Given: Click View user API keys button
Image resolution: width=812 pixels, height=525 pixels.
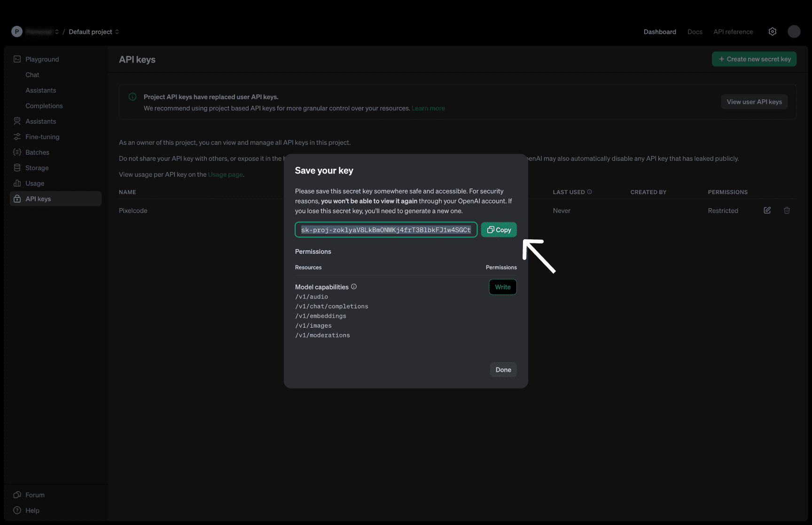Looking at the screenshot, I should point(754,102).
